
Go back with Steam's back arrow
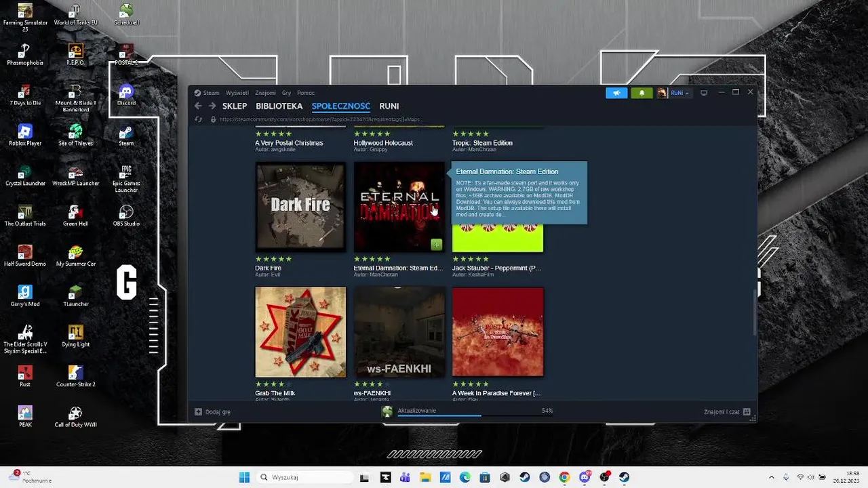(x=198, y=106)
